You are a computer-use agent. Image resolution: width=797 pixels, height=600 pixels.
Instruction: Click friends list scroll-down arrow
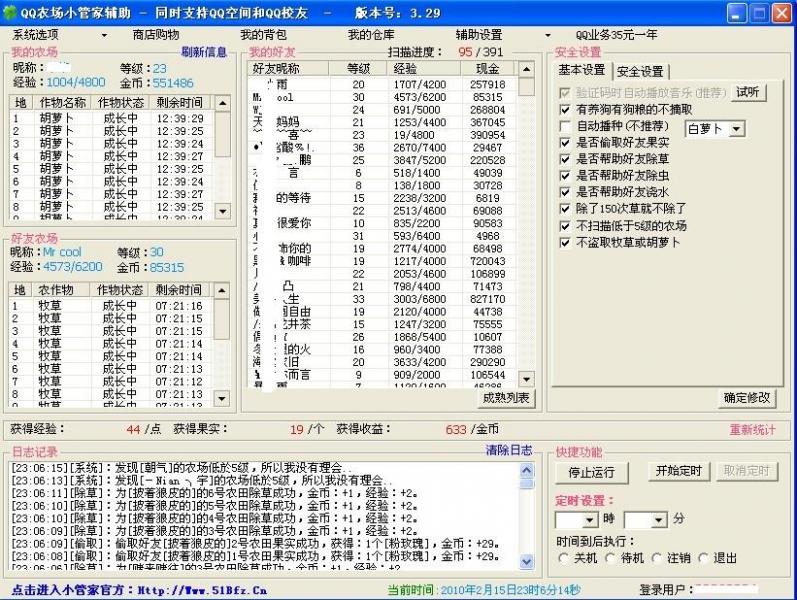tap(526, 379)
